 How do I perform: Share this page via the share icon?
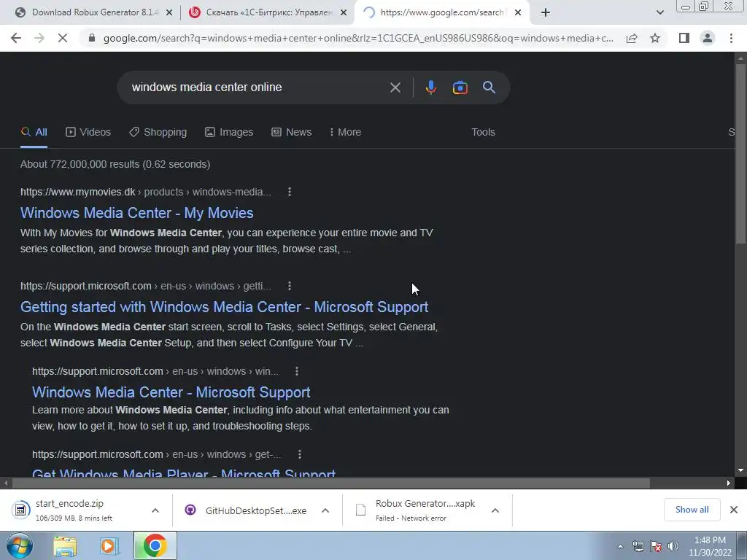[632, 38]
